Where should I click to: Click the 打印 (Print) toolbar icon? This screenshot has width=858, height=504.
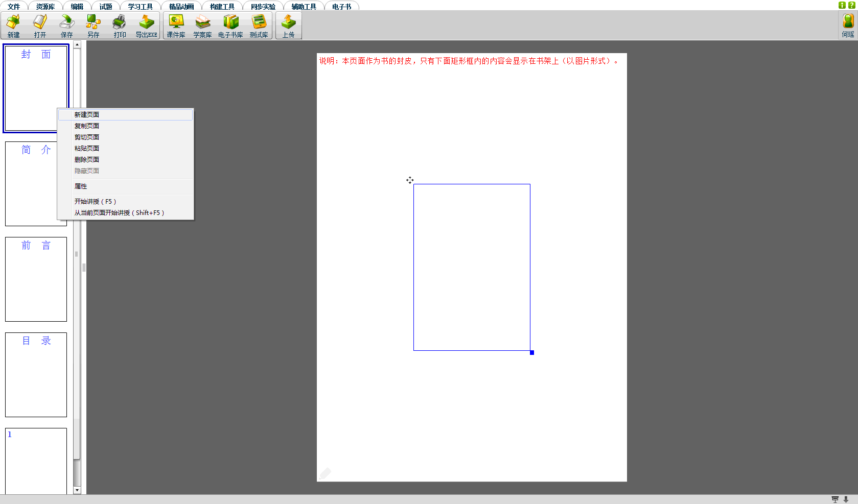coord(120,26)
